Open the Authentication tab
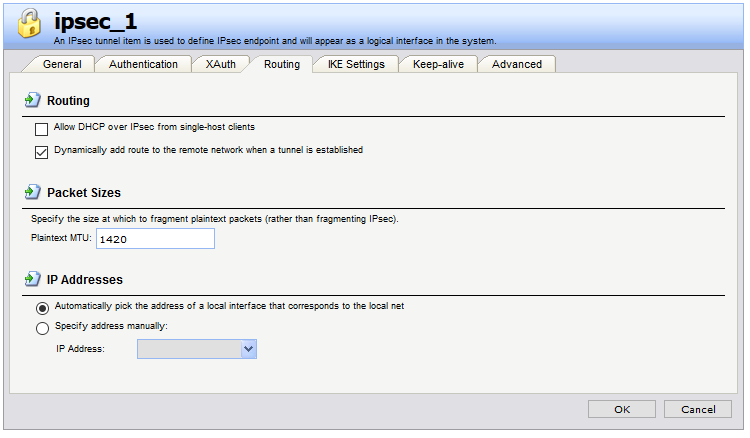Image resolution: width=750 pixels, height=438 pixels. 143,64
